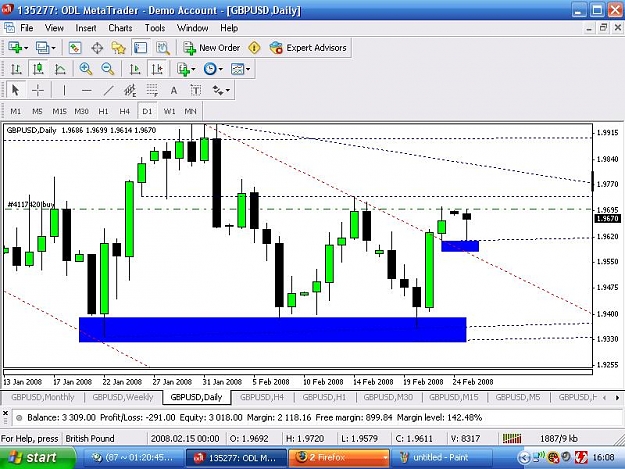Open the Periods clock dropdown
The image size is (625, 469).
(213, 69)
